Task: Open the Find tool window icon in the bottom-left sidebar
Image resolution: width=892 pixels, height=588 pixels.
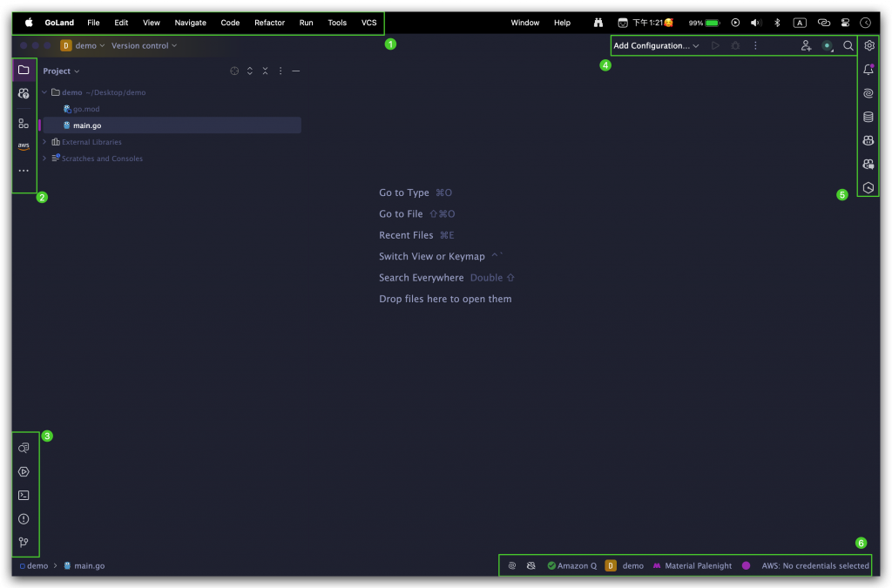Action: point(24,448)
